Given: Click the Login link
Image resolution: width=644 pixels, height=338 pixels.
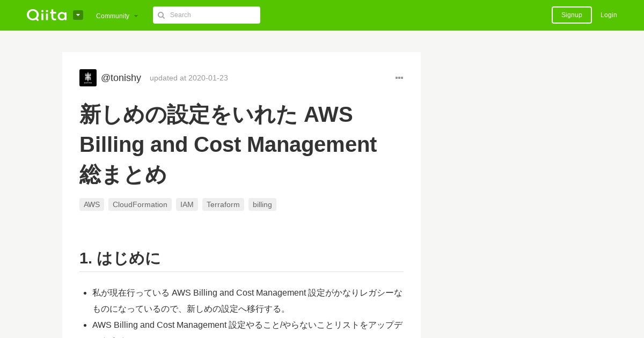Looking at the screenshot, I should click(x=609, y=15).
